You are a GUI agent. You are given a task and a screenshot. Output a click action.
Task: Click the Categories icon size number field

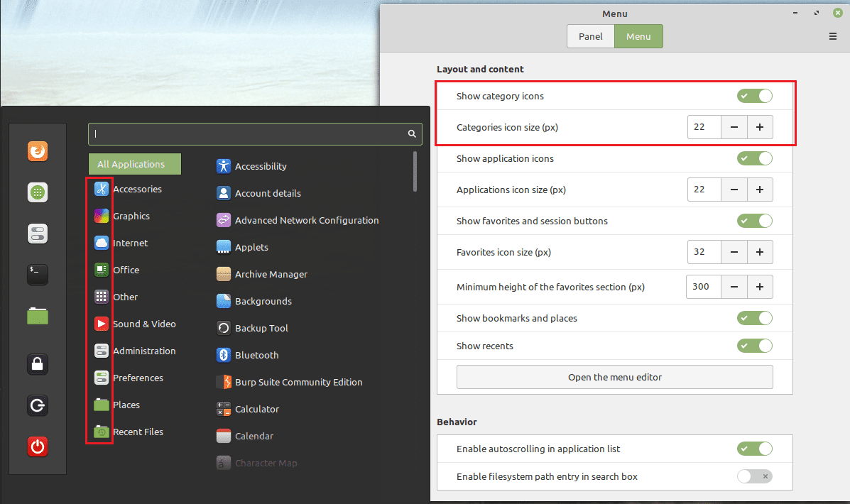click(704, 127)
